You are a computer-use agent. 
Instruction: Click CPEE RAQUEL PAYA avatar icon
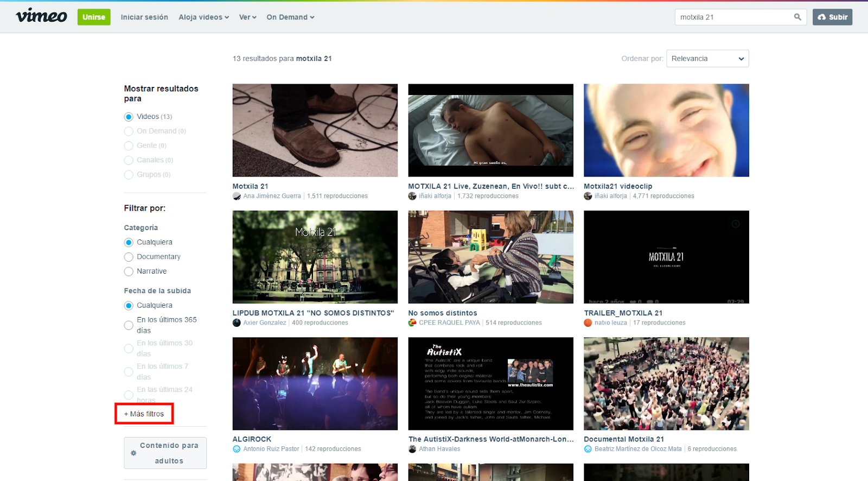412,322
